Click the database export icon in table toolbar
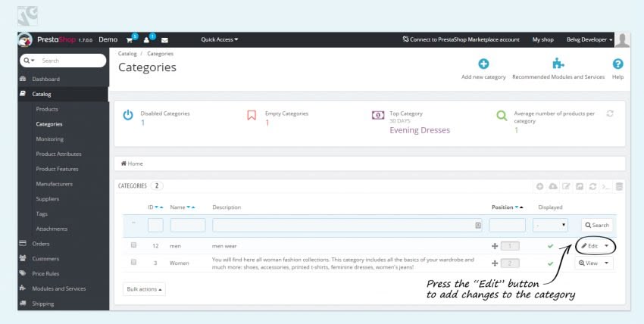The width and height of the screenshot is (644, 324). click(x=619, y=187)
